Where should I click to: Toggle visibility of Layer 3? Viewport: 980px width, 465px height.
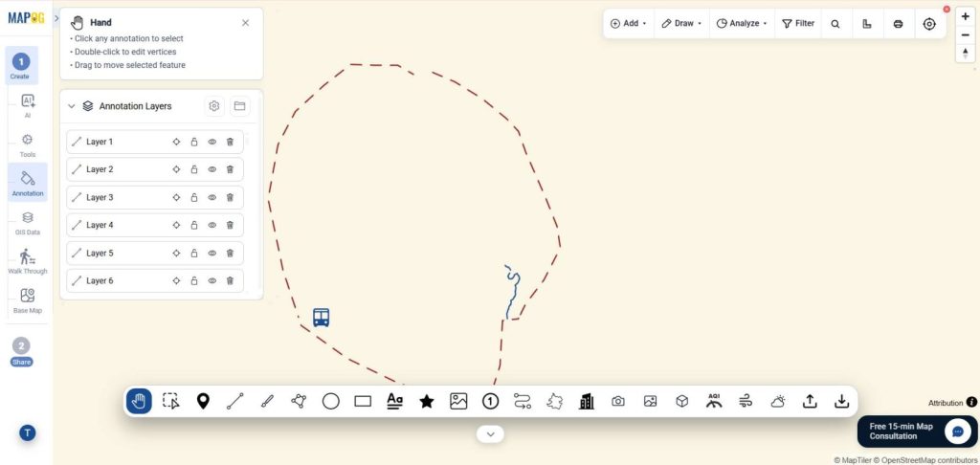click(212, 197)
